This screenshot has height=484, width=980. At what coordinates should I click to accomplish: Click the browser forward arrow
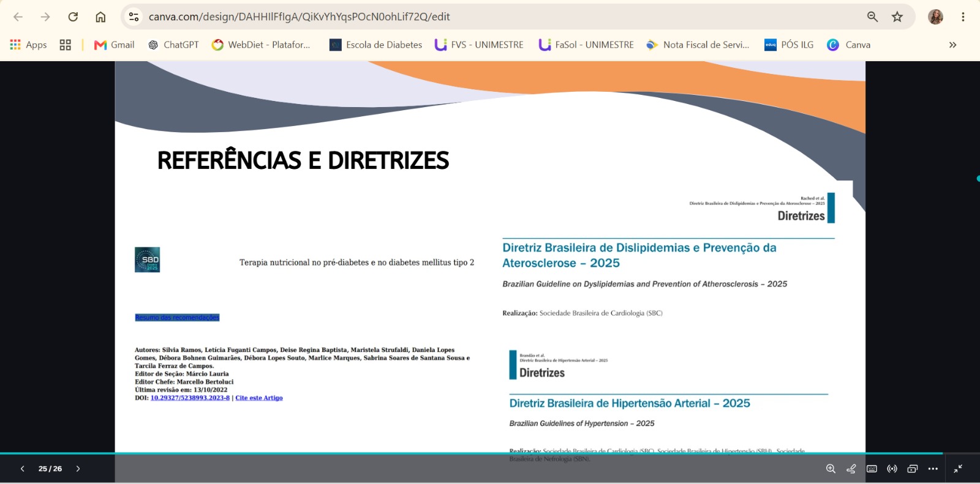(45, 17)
